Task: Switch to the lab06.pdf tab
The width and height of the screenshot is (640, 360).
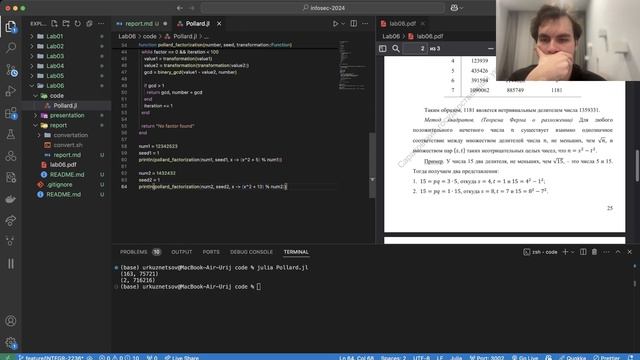Action: [x=402, y=24]
